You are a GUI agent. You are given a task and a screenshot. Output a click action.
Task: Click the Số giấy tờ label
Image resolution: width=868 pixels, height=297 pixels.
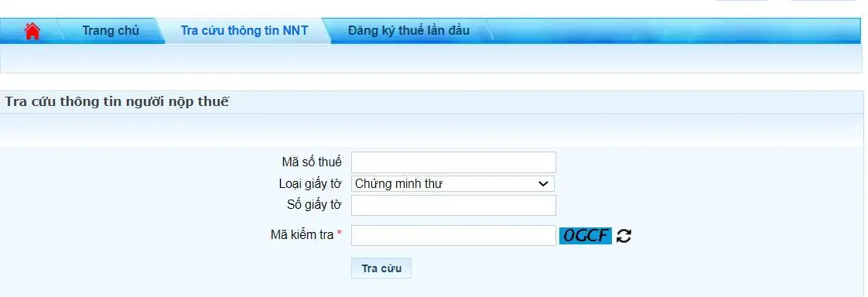click(314, 205)
